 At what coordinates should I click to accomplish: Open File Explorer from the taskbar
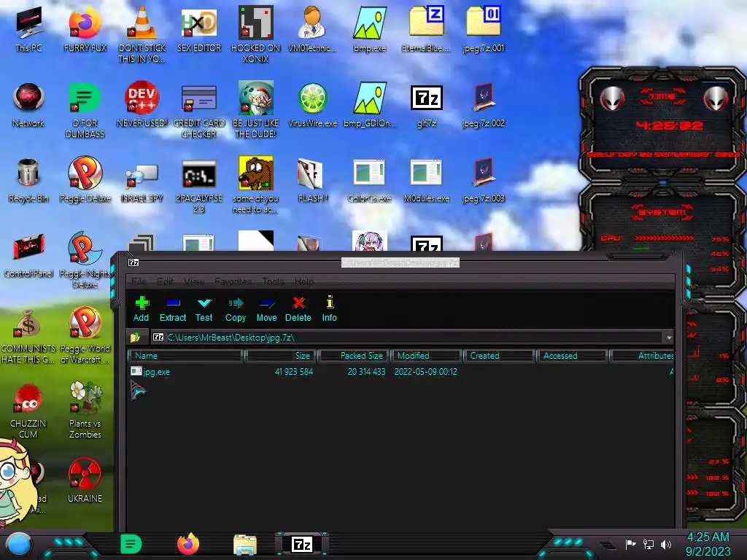coord(245,544)
